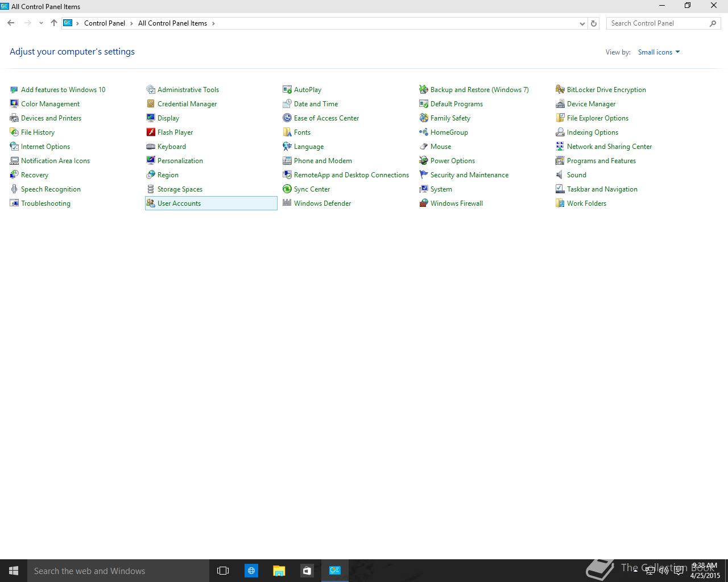Image resolution: width=728 pixels, height=582 pixels.
Task: Open the Region link
Action: (x=168, y=174)
